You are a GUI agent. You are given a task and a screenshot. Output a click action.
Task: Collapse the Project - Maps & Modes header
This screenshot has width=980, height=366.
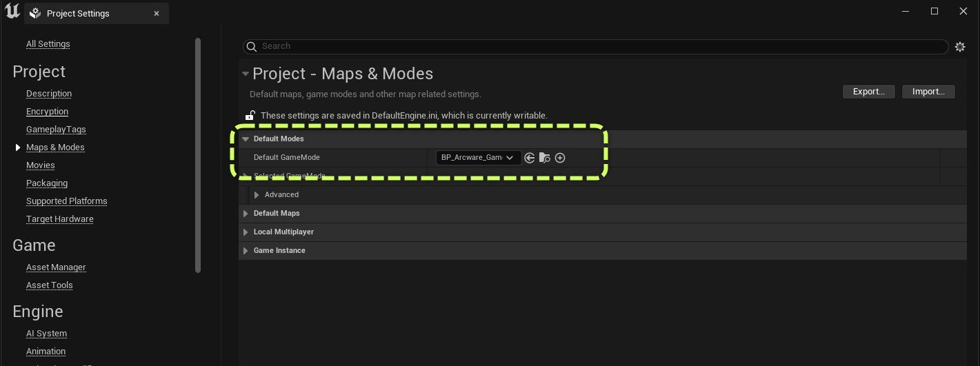tap(245, 74)
